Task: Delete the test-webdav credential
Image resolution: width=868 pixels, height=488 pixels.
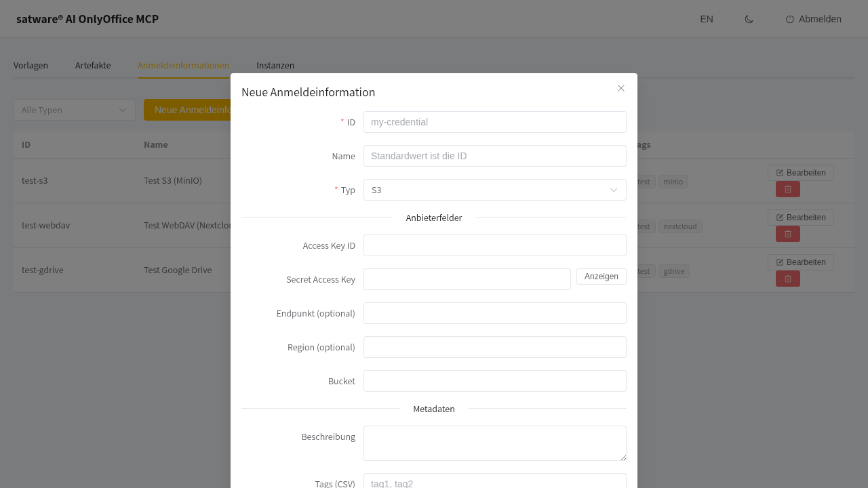Action: point(788,234)
